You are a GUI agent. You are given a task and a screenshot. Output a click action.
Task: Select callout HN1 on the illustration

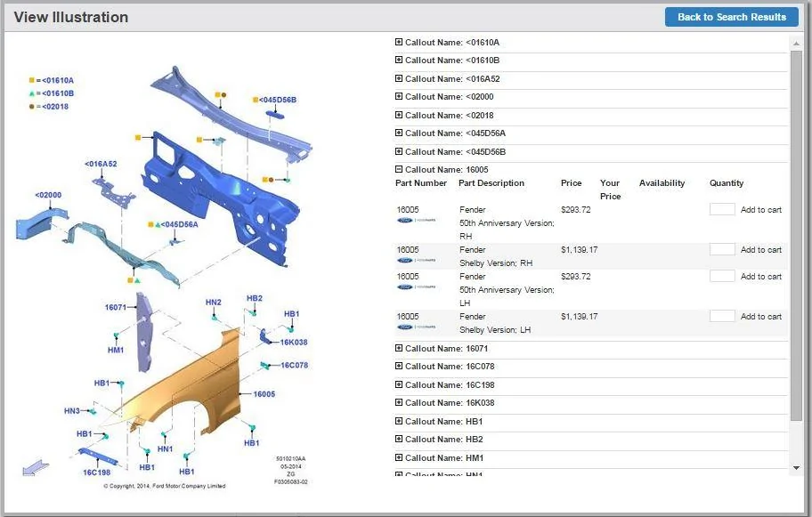click(166, 449)
